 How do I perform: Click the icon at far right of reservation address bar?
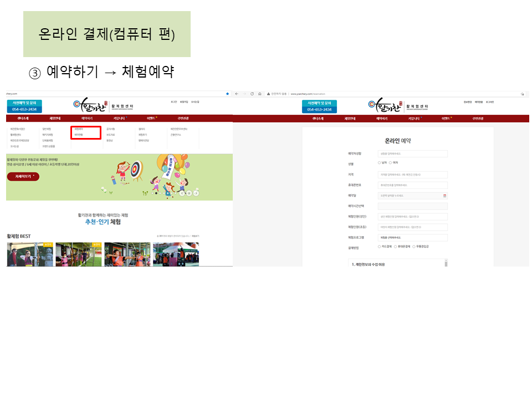click(523, 94)
